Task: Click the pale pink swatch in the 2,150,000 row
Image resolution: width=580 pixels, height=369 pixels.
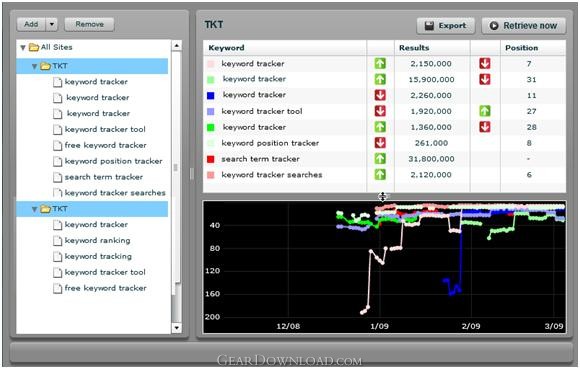Action: point(211,64)
